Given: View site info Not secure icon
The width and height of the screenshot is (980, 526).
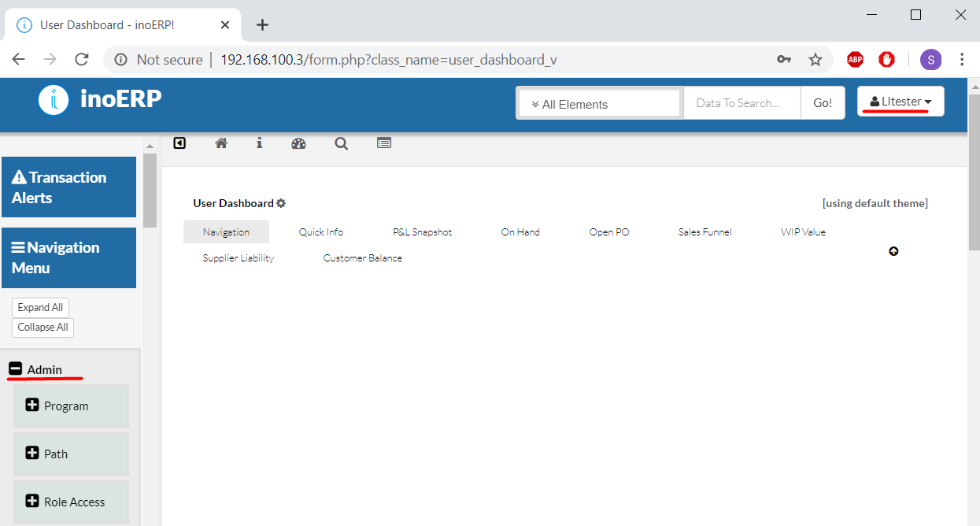Looking at the screenshot, I should 120,60.
